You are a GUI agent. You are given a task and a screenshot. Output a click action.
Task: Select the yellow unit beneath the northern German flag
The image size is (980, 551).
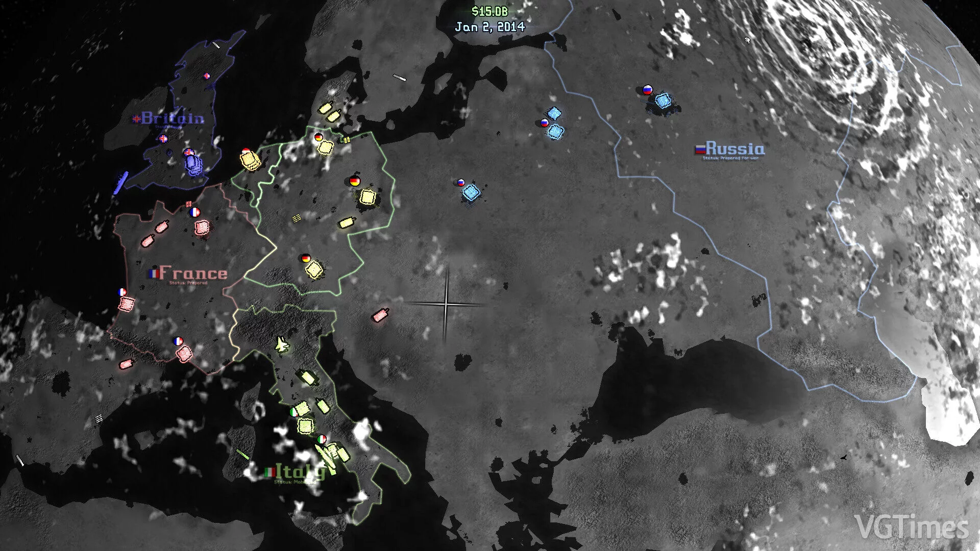point(326,148)
